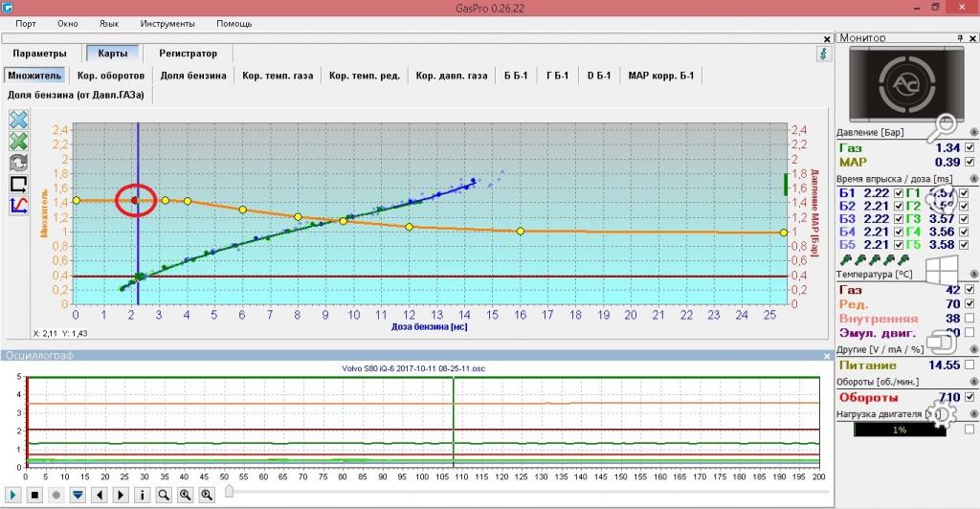
Task: Switch to the Регистратор tab
Action: click(x=188, y=54)
